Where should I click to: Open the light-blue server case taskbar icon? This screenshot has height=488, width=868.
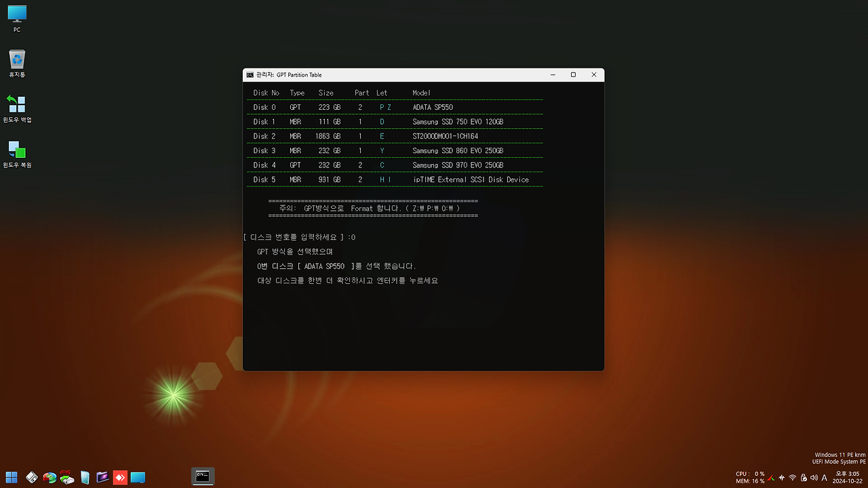(85, 477)
